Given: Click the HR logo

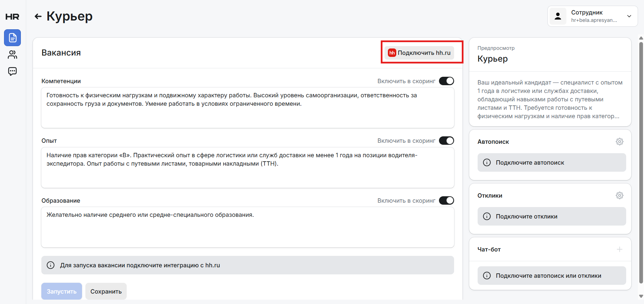Looking at the screenshot, I should click(x=12, y=17).
